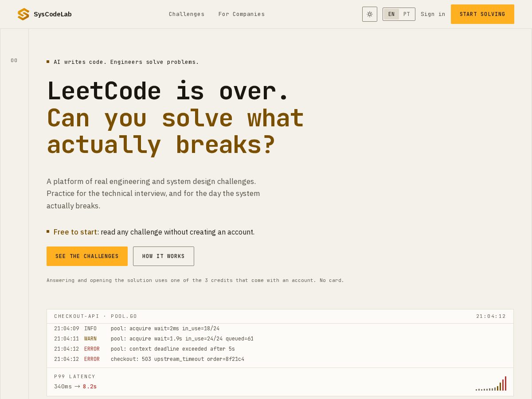
Task: Click the credits note about 3 credits
Action: click(x=195, y=280)
